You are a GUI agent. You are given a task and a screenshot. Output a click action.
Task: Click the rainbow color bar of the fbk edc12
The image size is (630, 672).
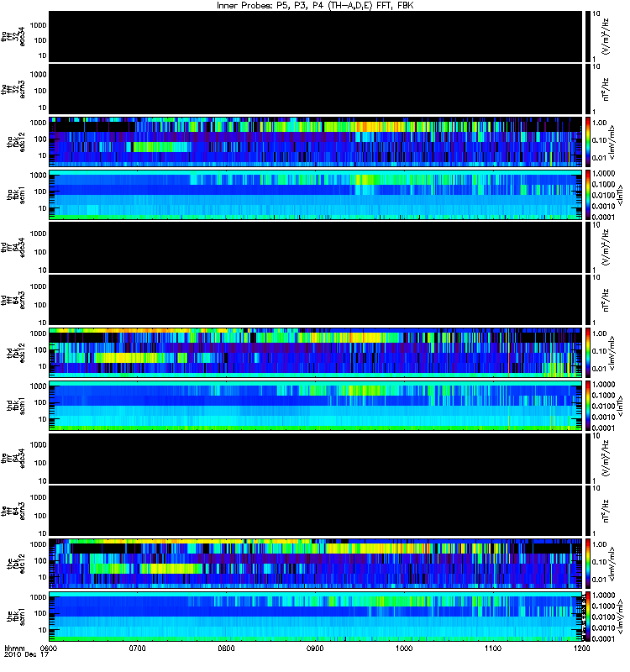pyautogui.click(x=587, y=563)
